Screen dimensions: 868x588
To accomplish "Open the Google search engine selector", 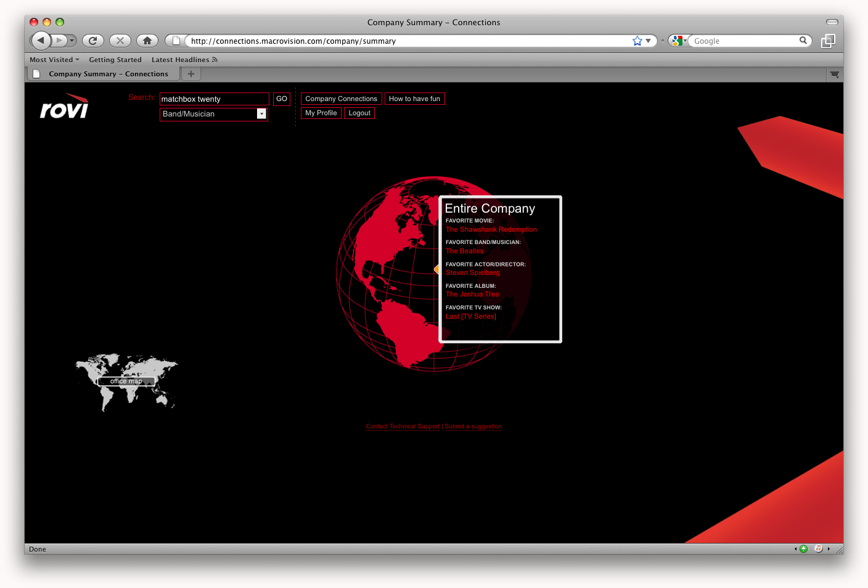I will point(679,41).
